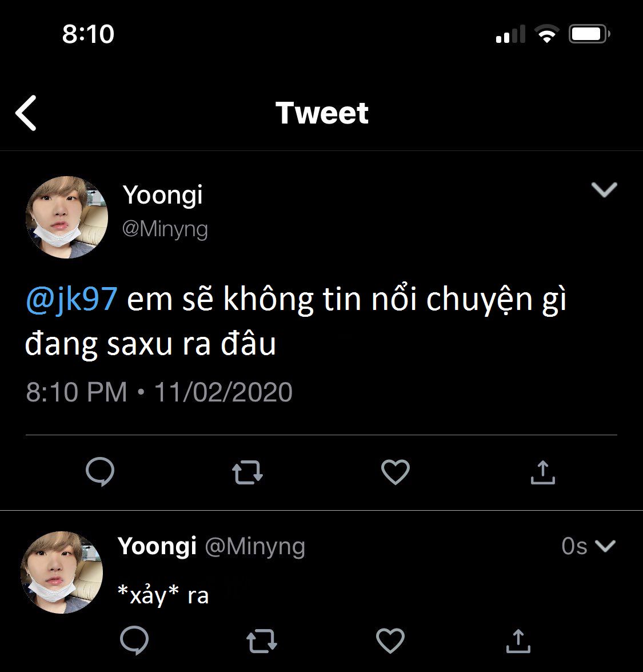Image resolution: width=643 pixels, height=672 pixels.
Task: Like the main tweet
Action: click(396, 472)
